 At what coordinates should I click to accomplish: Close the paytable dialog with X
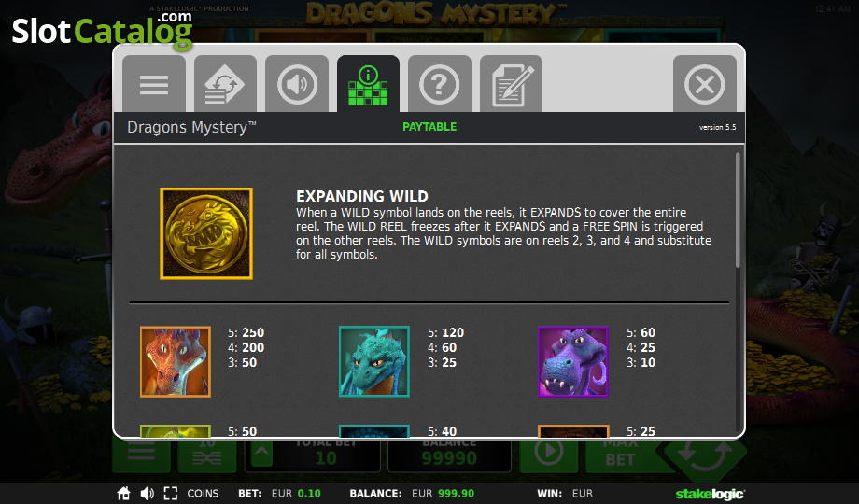pos(705,84)
